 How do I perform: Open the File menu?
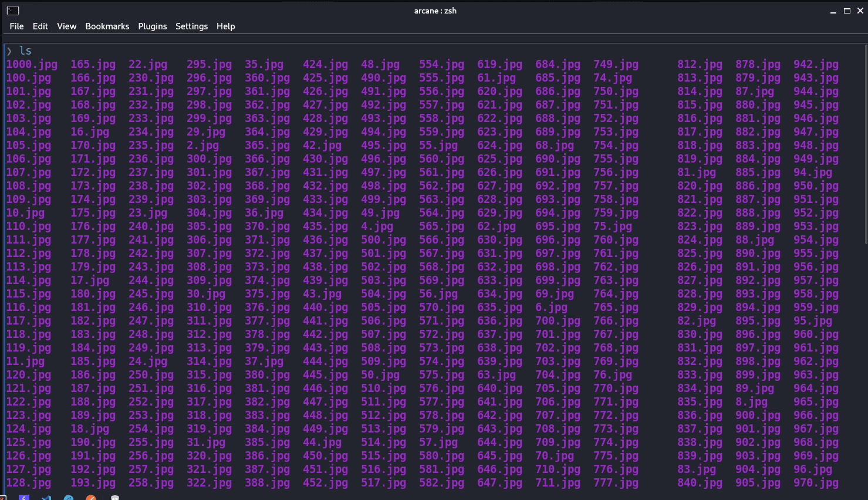click(x=16, y=26)
